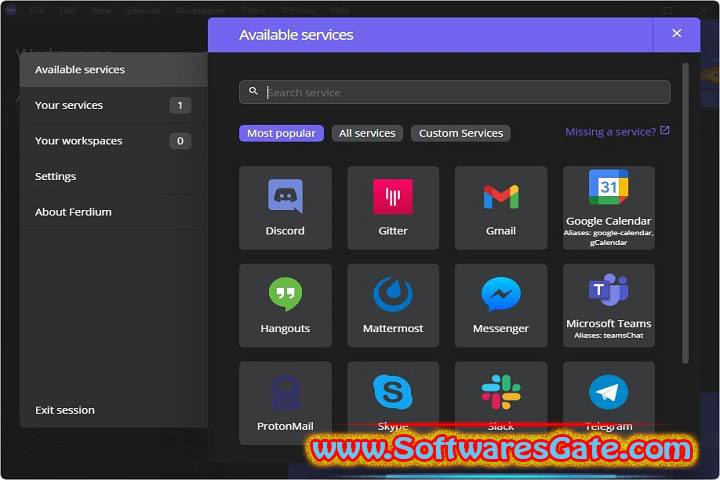Open Your workspaces in sidebar

113,141
